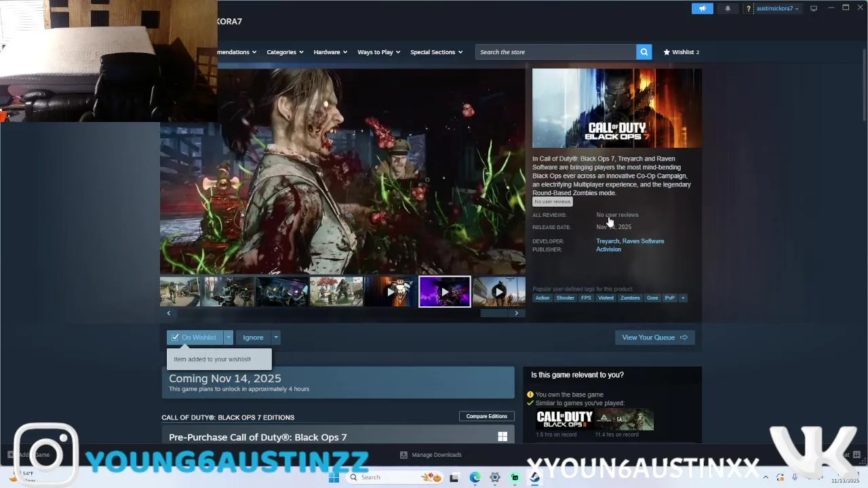Image resolution: width=868 pixels, height=488 pixels.
Task: Expand the Ignore options dropdown arrow
Action: tap(275, 338)
